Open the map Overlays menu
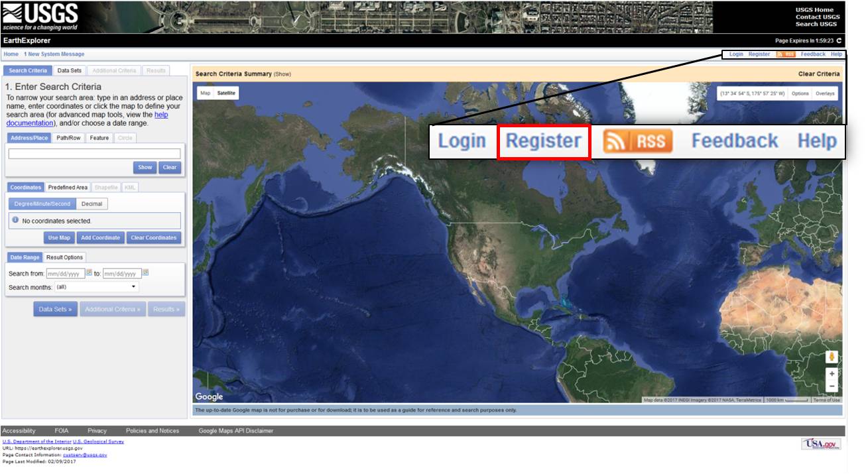 pos(825,93)
